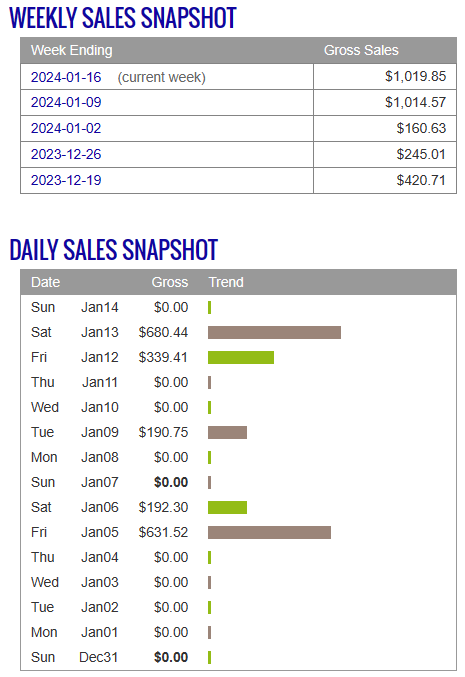This screenshot has width=465, height=677.
Task: Open the 2023-12-19 week ending link
Action: [66, 180]
